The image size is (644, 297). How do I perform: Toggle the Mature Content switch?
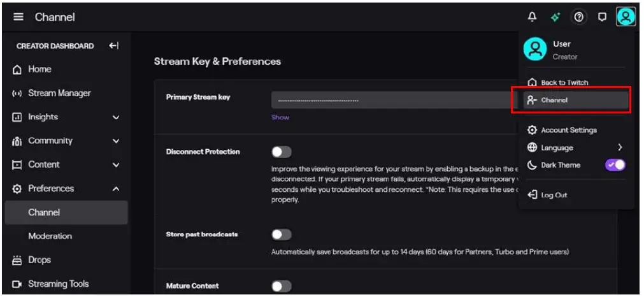[x=282, y=286]
